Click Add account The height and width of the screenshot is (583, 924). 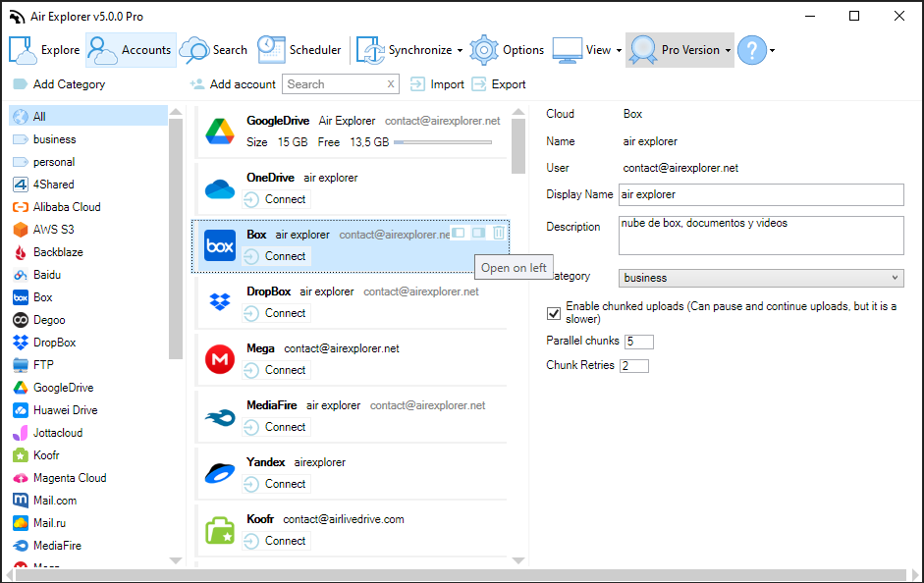pyautogui.click(x=233, y=84)
